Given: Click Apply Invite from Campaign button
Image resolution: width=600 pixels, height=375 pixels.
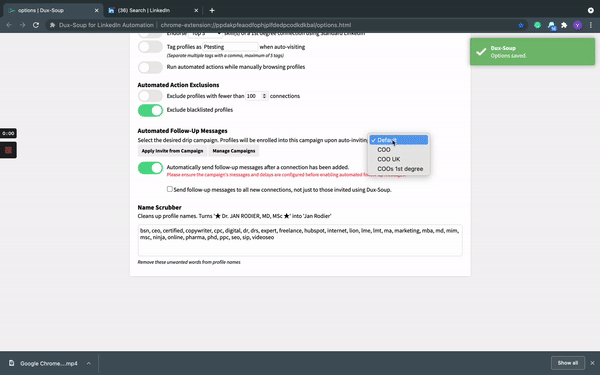Looking at the screenshot, I should tap(172, 151).
